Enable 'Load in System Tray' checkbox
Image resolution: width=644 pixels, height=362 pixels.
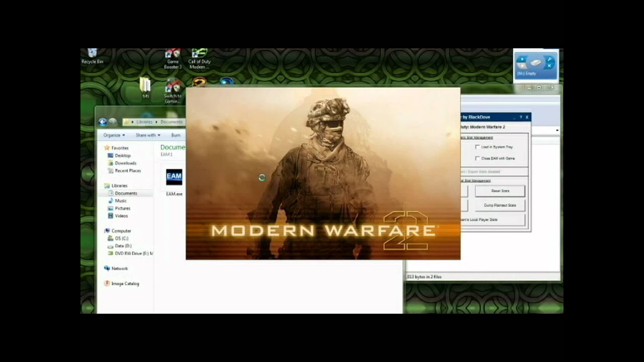[477, 147]
